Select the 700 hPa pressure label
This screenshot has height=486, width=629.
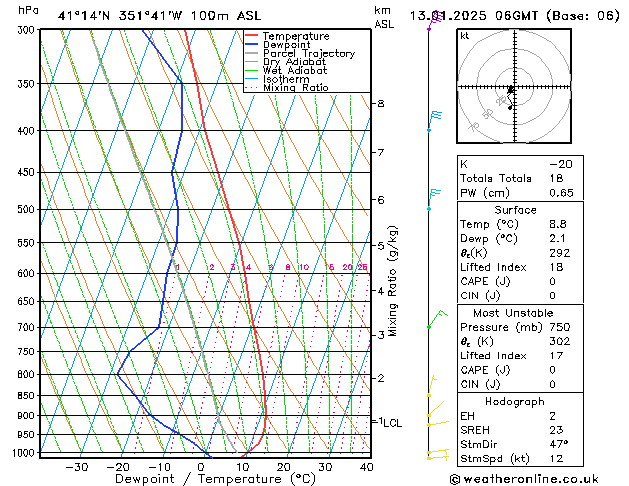tap(28, 327)
